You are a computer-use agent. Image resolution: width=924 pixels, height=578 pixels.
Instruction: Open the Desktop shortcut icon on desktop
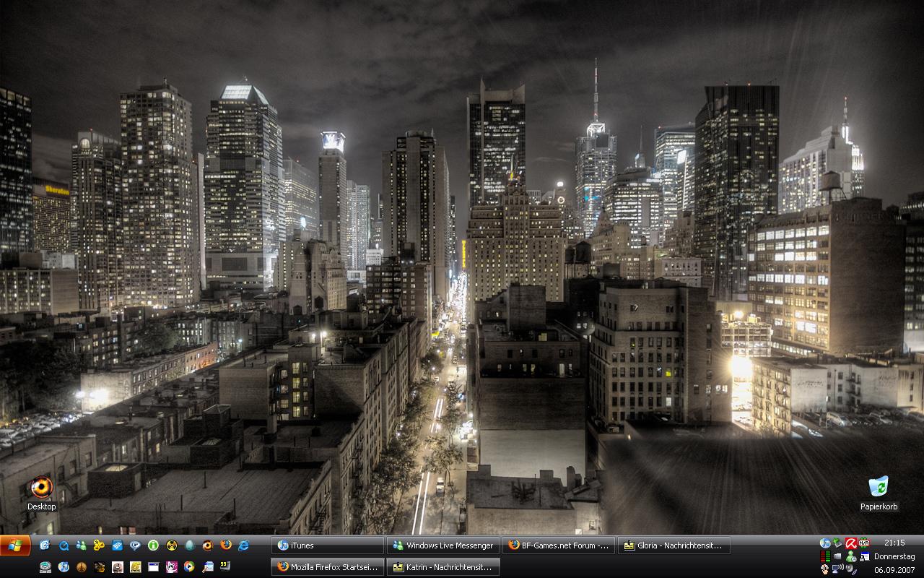[41, 493]
